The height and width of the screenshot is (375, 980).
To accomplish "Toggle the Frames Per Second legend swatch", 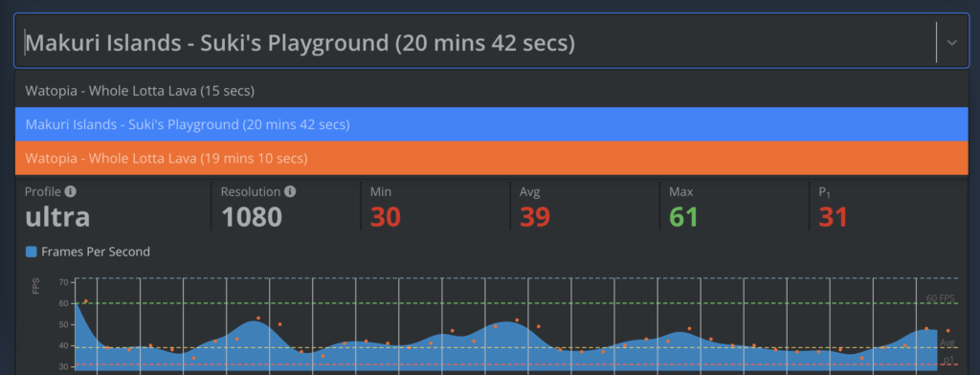I will [x=32, y=252].
